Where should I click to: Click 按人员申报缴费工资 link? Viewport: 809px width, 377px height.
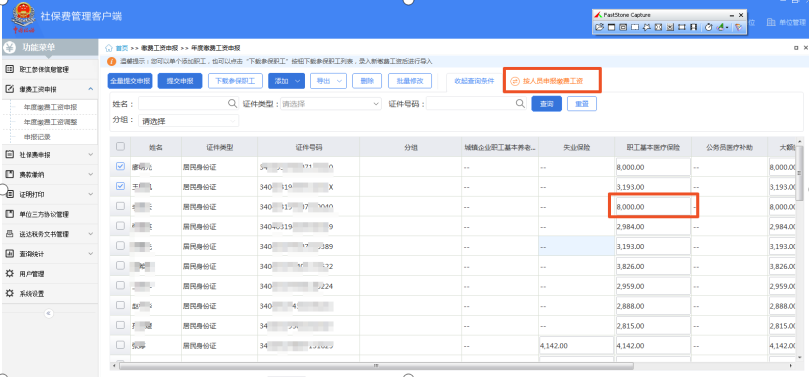[x=554, y=81]
